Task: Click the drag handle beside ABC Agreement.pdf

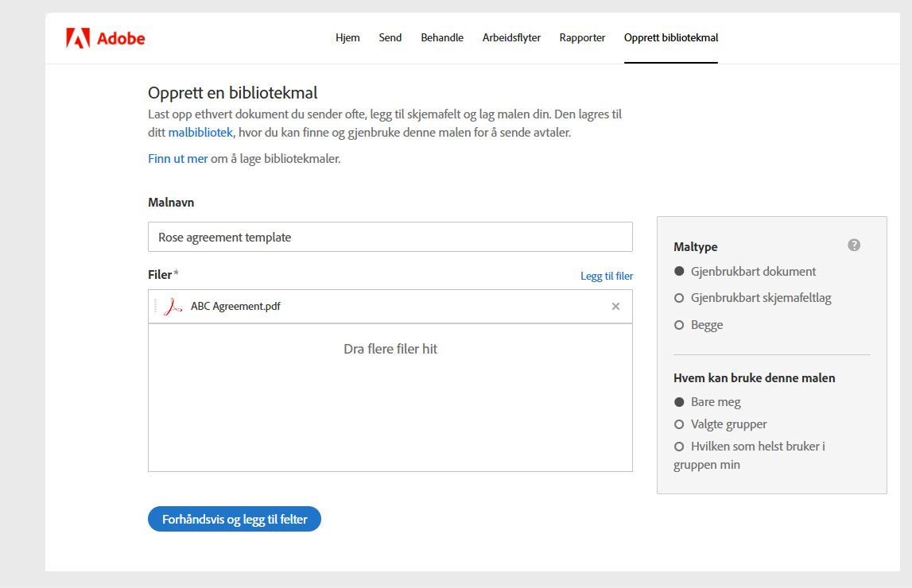Action: pos(156,306)
